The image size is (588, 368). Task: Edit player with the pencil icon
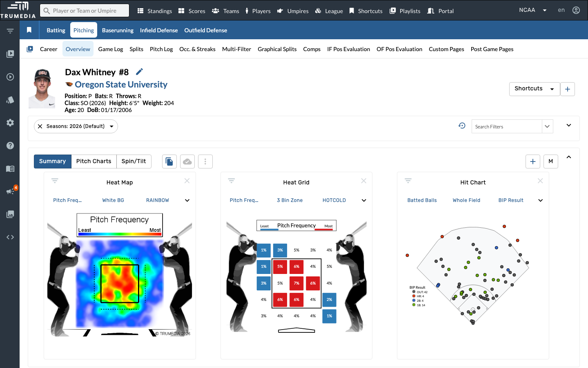139,72
